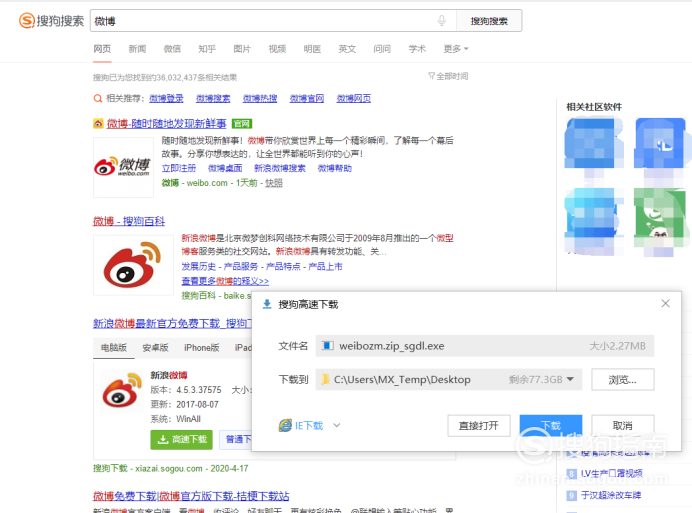Switch to the 图片 tab
Viewport: 692px width, 513px height.
(242, 49)
